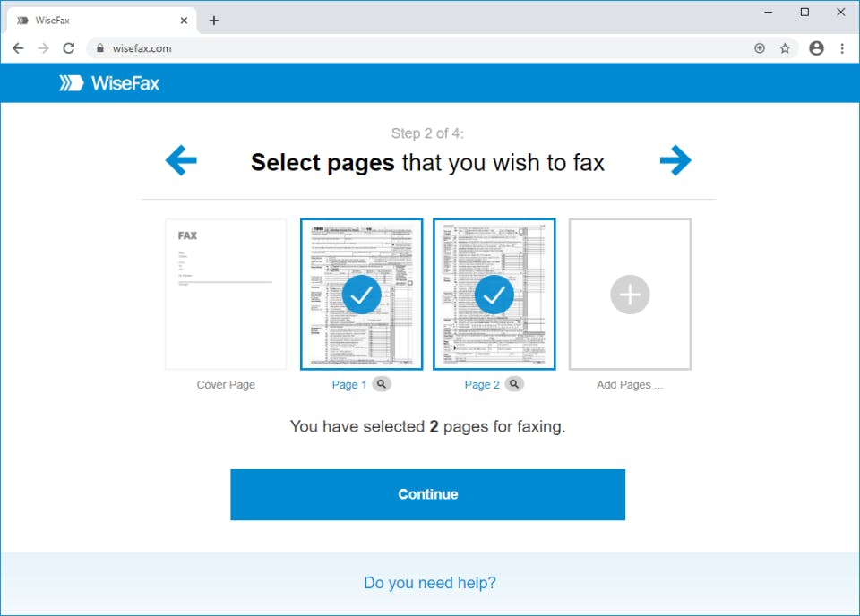Click the blue left arrow to go back a step
Image resolution: width=860 pixels, height=616 pixels.
(180, 160)
